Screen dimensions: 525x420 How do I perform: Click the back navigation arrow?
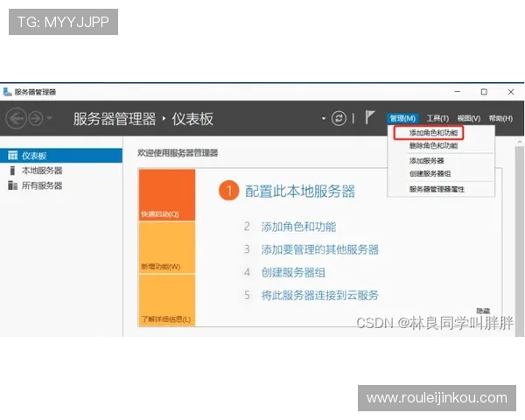click(x=16, y=119)
